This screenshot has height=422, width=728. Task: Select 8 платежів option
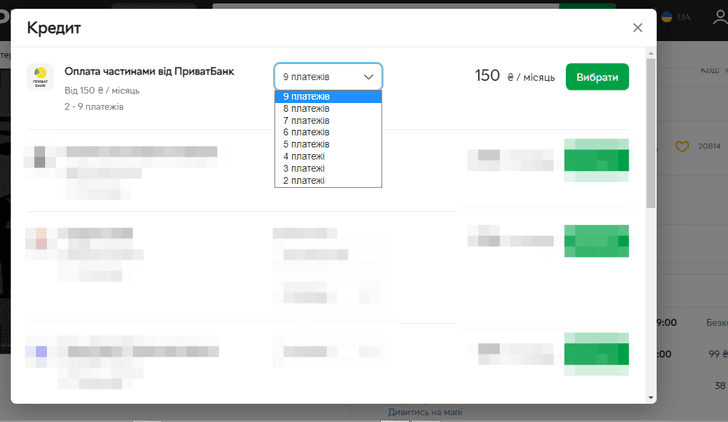[328, 109]
